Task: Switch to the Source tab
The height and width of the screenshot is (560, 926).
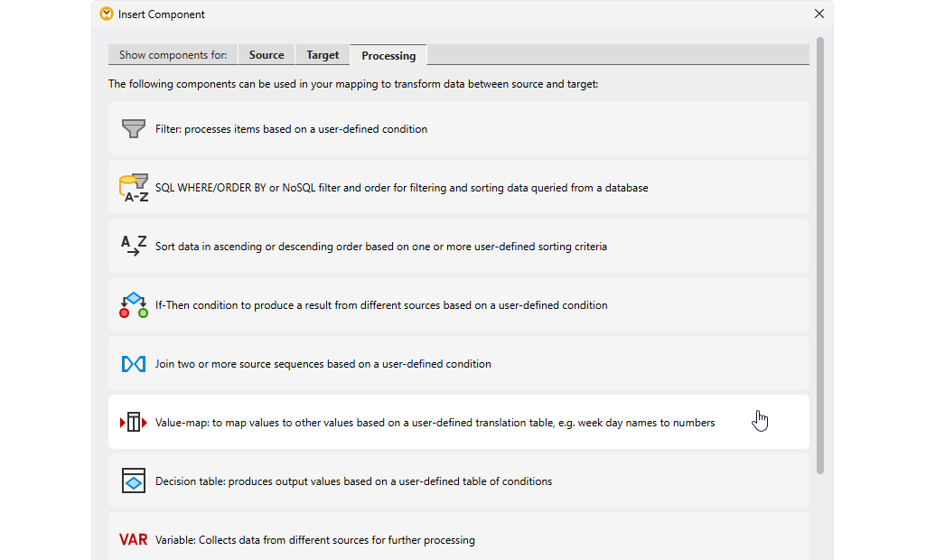Action: click(x=267, y=55)
